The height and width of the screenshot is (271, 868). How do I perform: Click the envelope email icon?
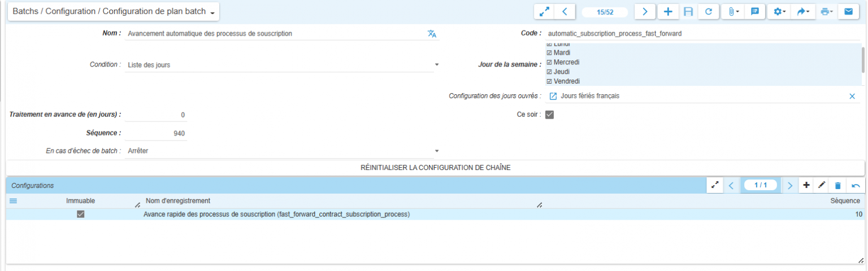(848, 12)
